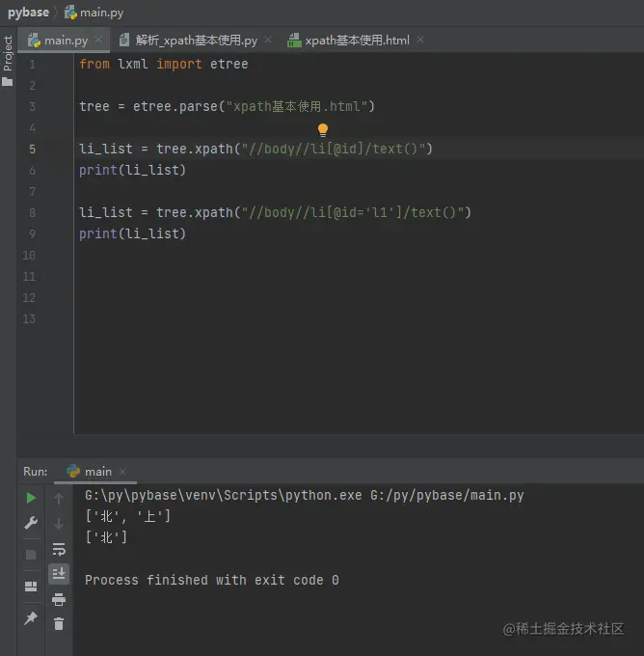Click the up arrow in the Run console

[x=59, y=498]
